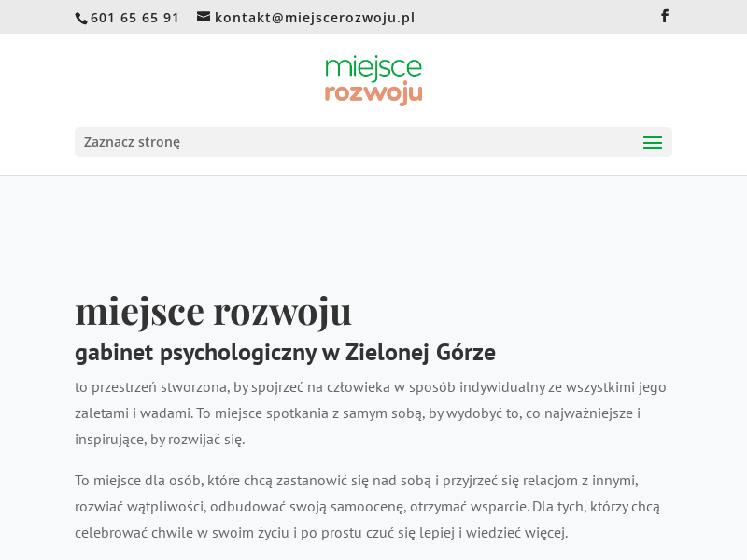Click the phone handset icon in top bar
The width and height of the screenshot is (747, 560).
click(x=81, y=17)
